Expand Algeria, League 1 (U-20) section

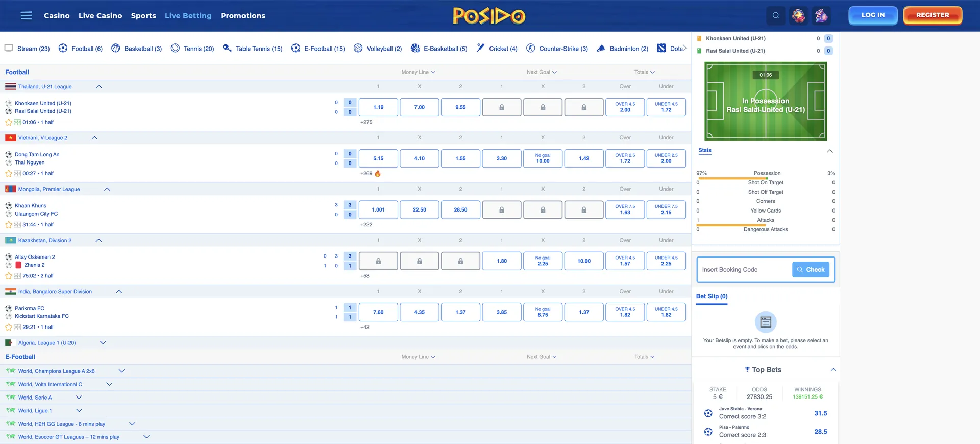(103, 343)
